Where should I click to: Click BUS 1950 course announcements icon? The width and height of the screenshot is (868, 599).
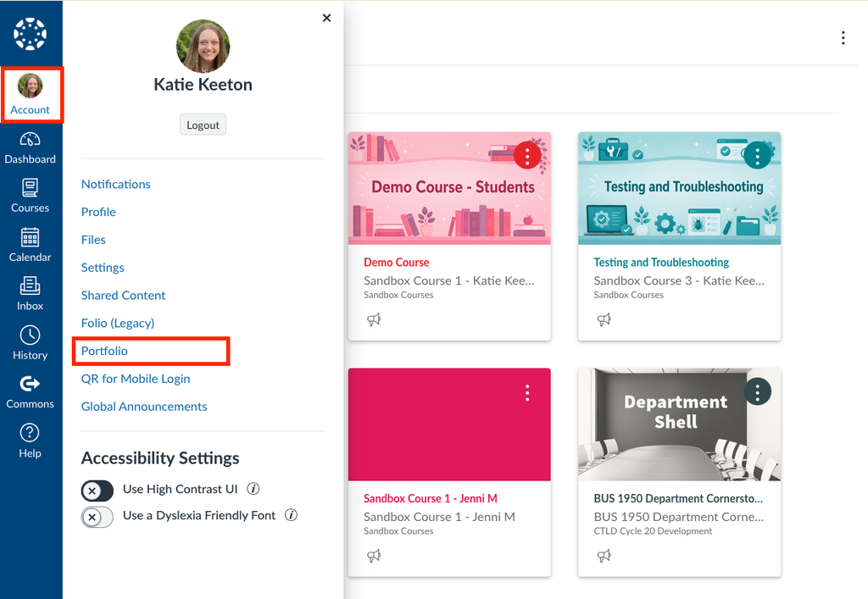[x=604, y=555]
